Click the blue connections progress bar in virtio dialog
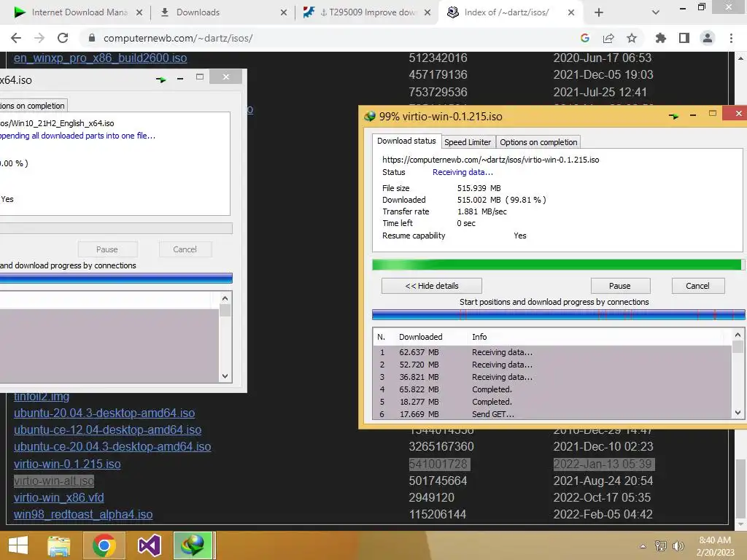747x560 pixels. [558, 314]
